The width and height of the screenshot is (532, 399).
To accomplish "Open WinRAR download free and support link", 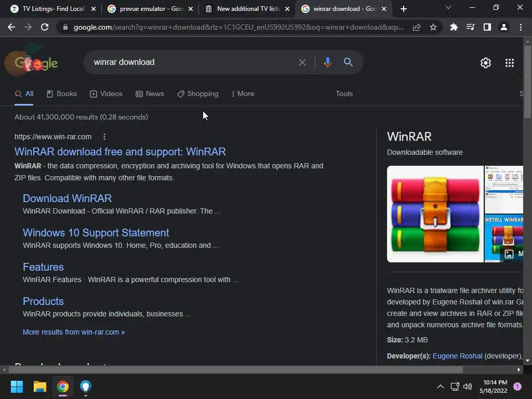I will (x=120, y=152).
